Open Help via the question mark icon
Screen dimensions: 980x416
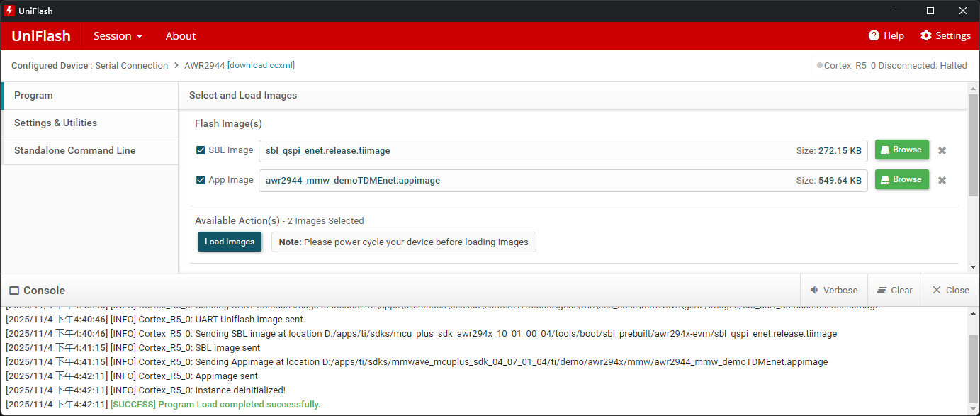874,36
